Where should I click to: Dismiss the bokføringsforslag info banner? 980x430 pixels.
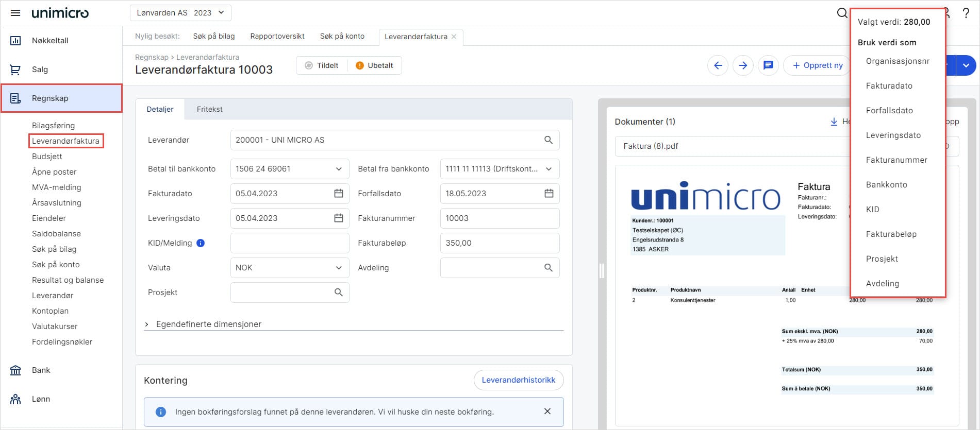point(547,411)
